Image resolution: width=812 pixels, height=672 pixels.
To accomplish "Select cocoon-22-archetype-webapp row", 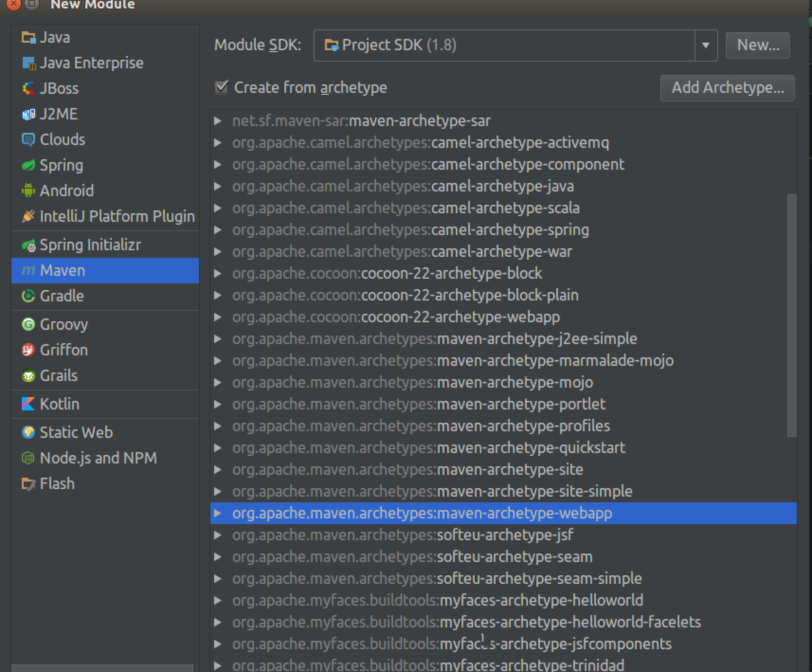I will click(503, 317).
